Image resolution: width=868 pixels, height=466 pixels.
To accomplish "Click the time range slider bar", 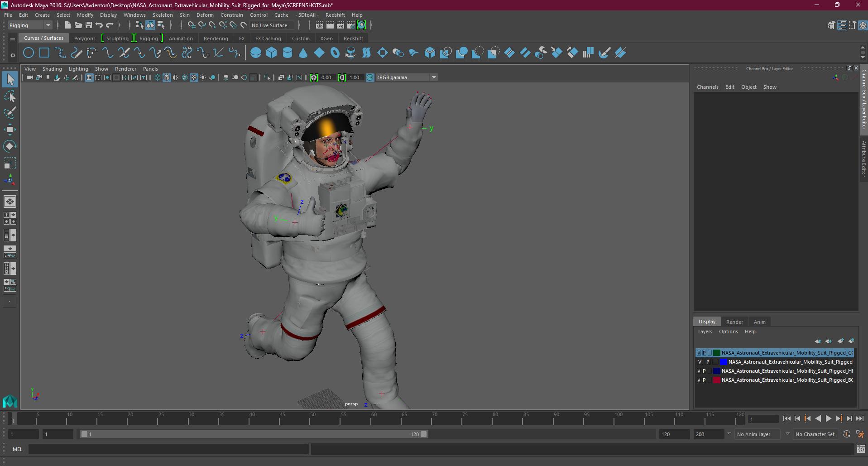I will click(254, 434).
